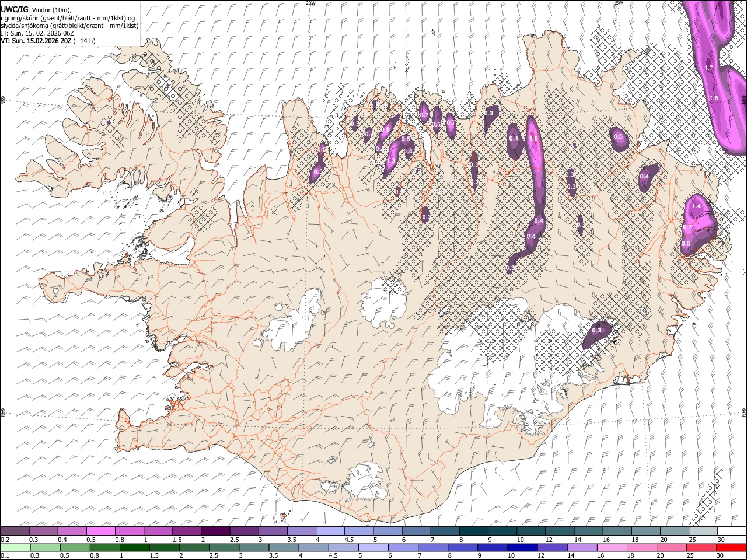Select the royal blue 8 rain legend swatch
The height and width of the screenshot is (560, 747).
click(x=462, y=547)
